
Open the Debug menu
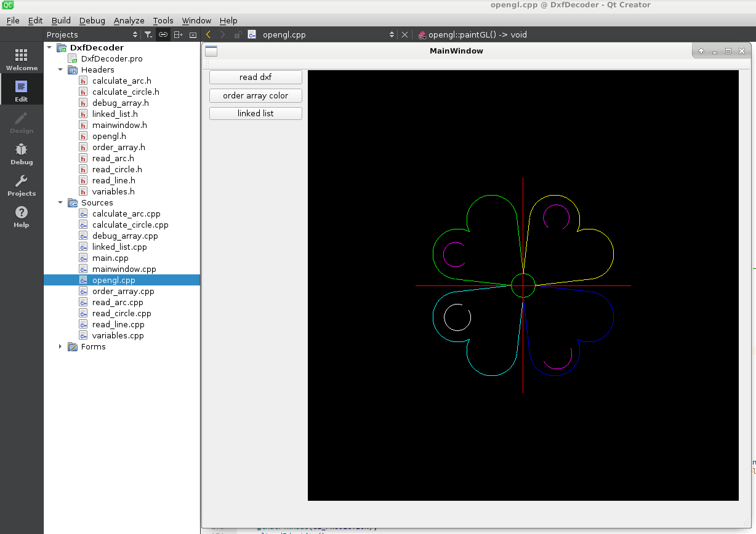(92, 20)
